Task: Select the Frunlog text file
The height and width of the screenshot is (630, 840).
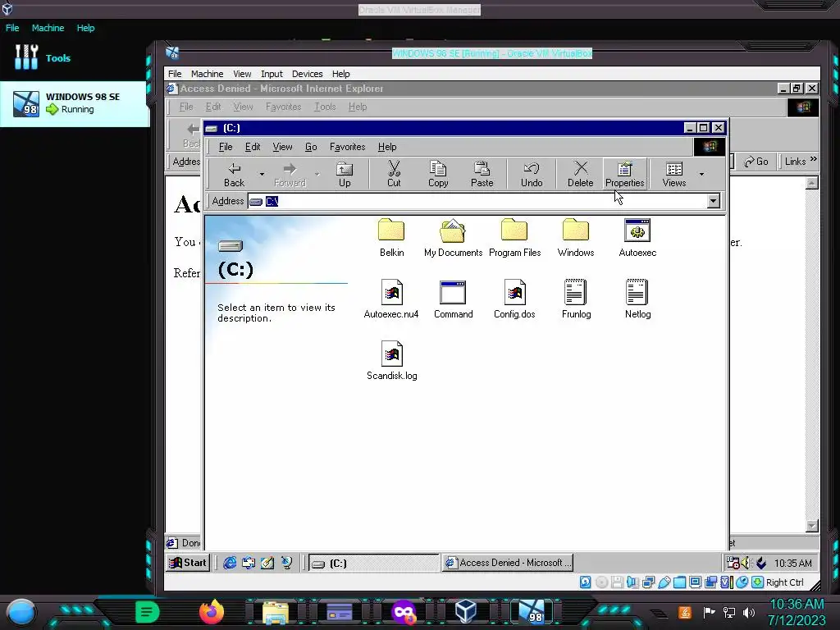Action: tap(576, 299)
